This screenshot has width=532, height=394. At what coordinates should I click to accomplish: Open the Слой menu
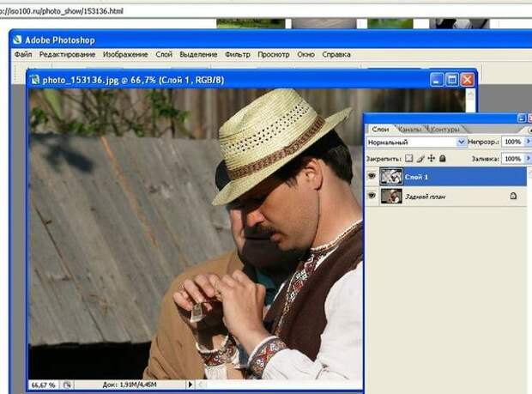click(x=164, y=54)
